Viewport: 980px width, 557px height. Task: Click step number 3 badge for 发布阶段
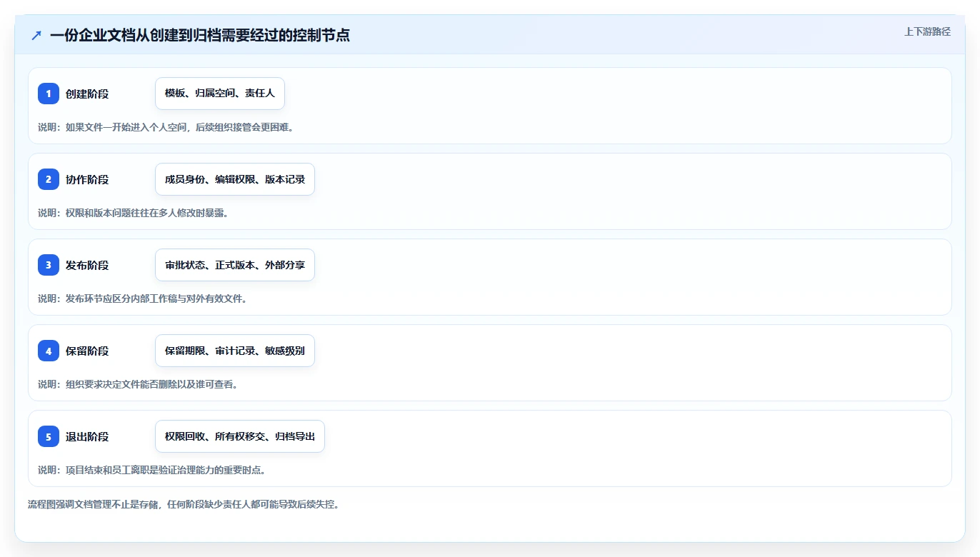pos(49,265)
